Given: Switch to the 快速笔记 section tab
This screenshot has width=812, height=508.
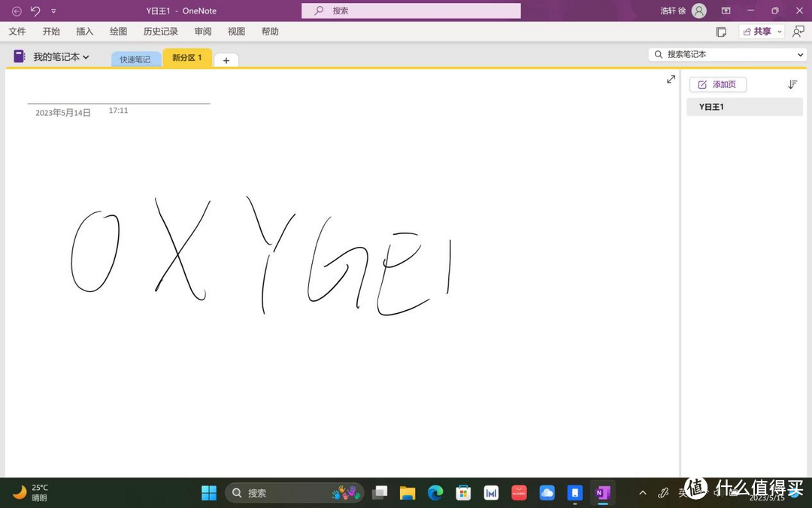Looking at the screenshot, I should click(135, 59).
